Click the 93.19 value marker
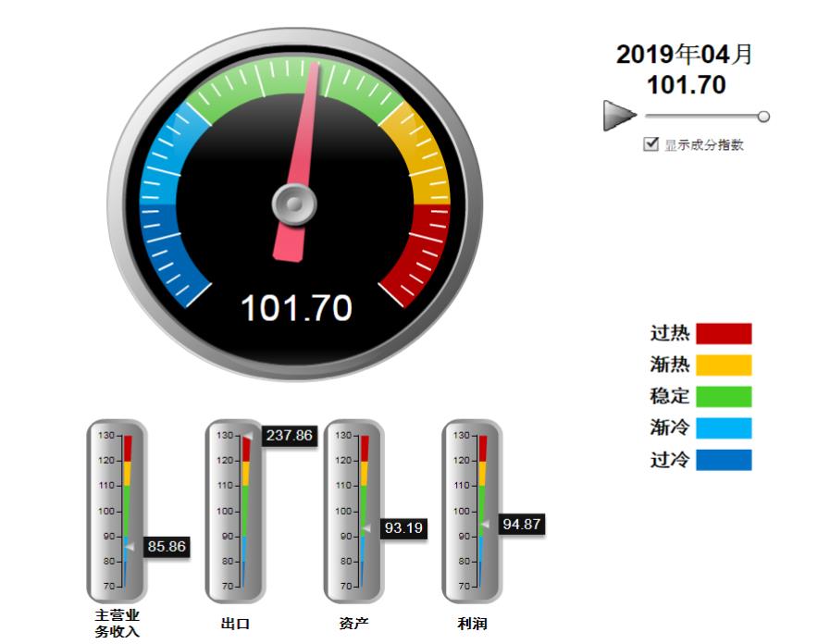The width and height of the screenshot is (830, 644). [x=403, y=528]
